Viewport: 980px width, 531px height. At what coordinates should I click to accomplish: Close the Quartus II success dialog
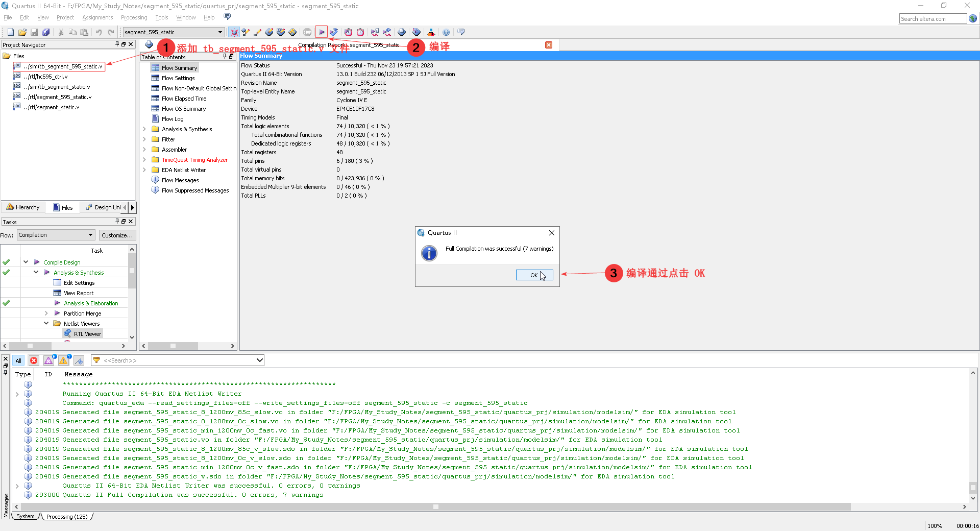tap(552, 233)
